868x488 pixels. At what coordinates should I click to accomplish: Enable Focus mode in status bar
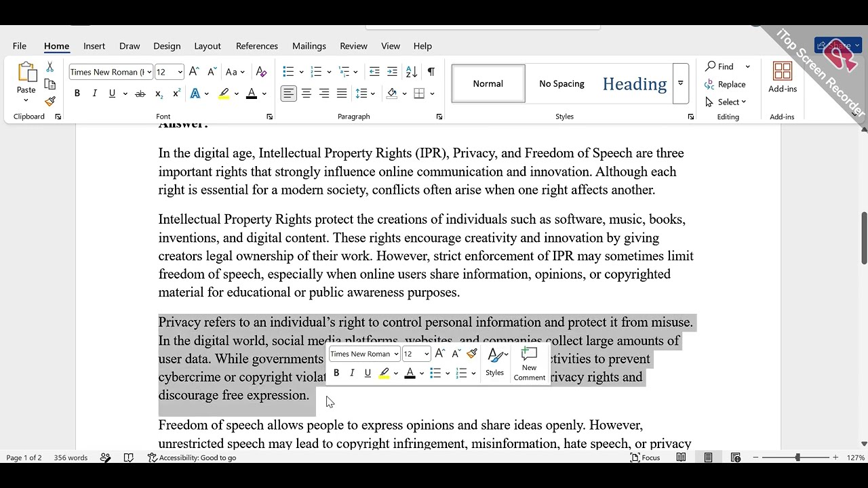coord(646,457)
